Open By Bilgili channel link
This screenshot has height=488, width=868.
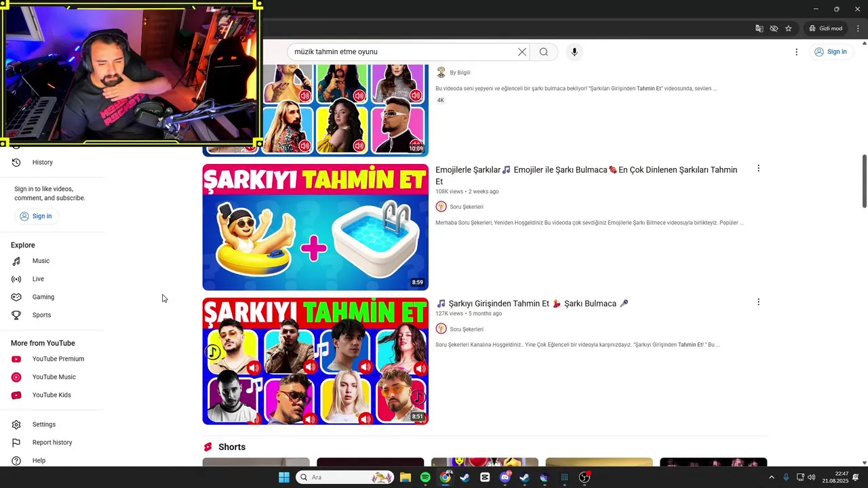(x=460, y=73)
